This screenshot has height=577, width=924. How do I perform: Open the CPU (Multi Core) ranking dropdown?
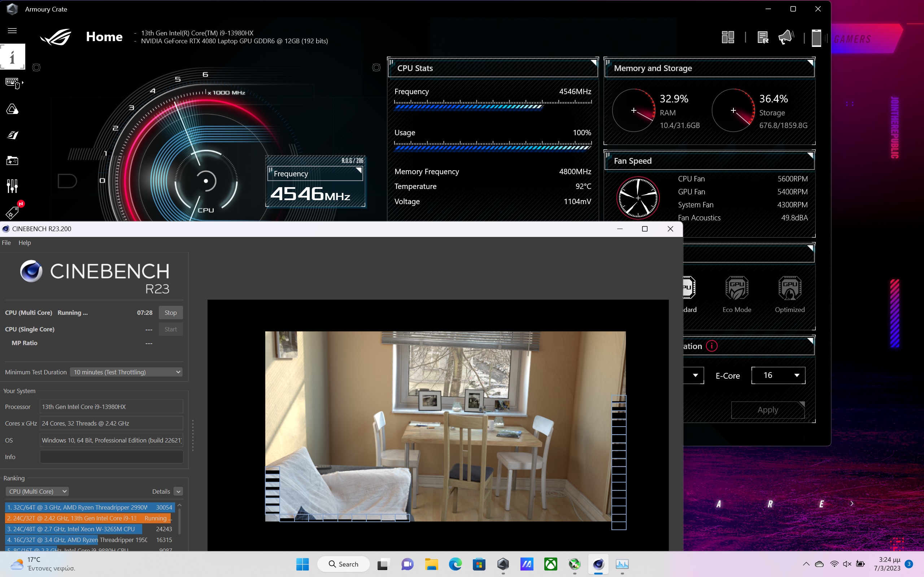(37, 492)
